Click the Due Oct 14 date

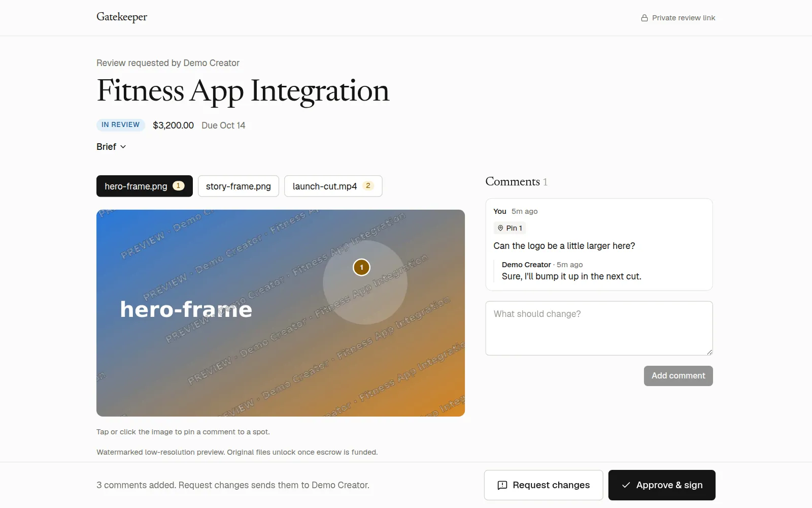point(223,125)
